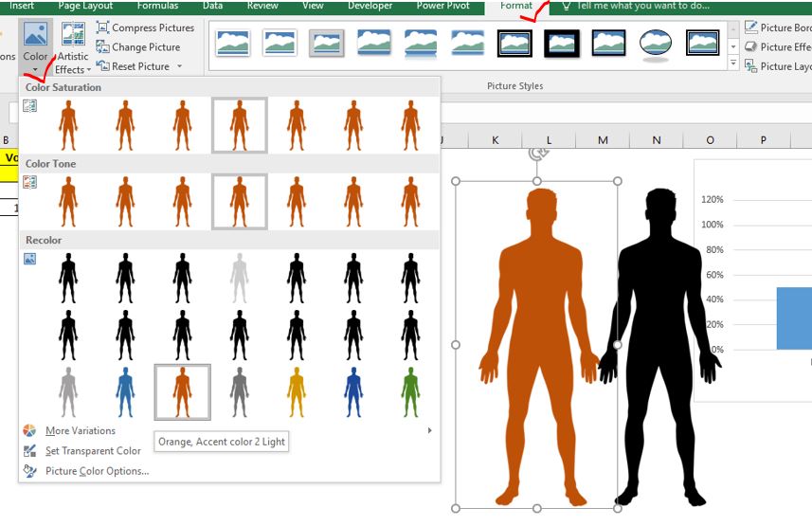Open the Color dropdown button

point(35,47)
